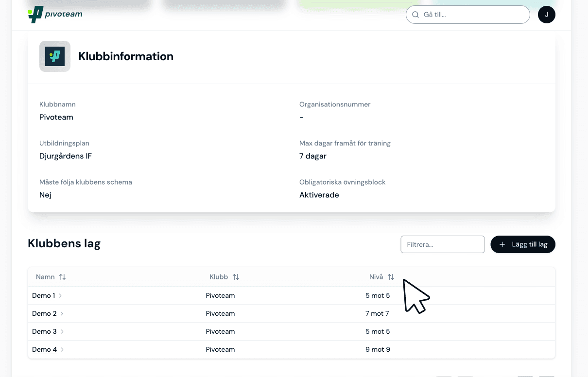
Task: Select the Organisationsnummer label
Action: pos(335,104)
